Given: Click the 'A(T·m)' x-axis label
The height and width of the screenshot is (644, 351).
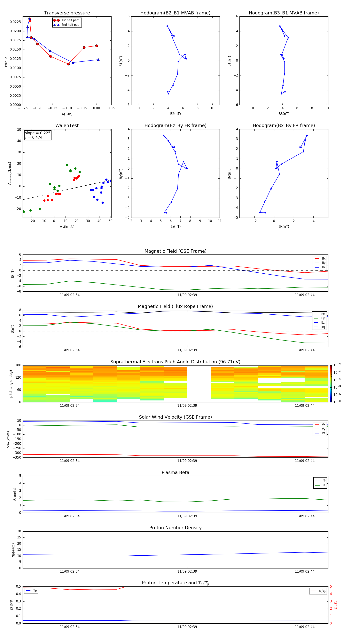Looking at the screenshot, I should pyautogui.click(x=67, y=114).
